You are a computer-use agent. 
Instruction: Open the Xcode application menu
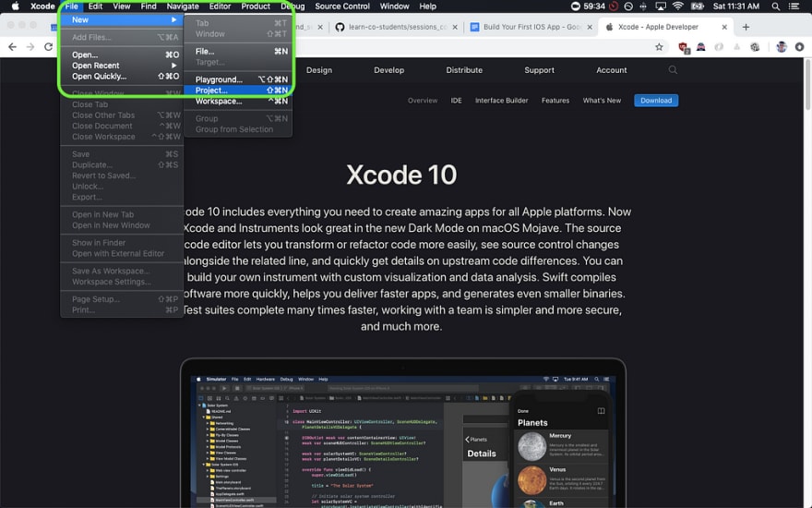click(42, 6)
